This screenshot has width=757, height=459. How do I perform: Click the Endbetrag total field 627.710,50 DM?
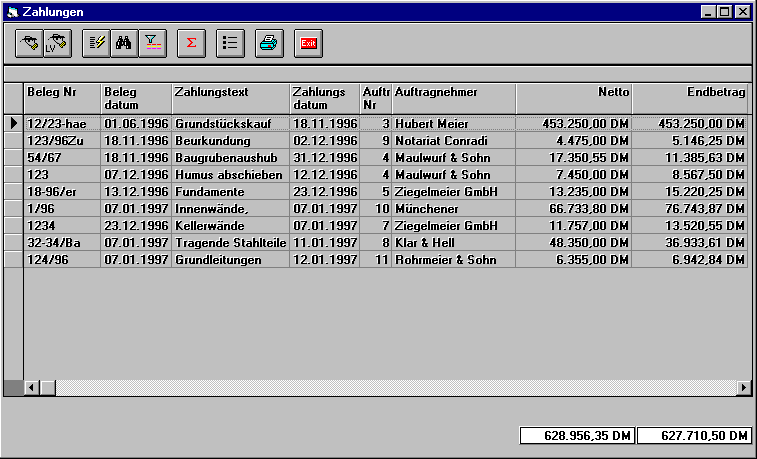tap(694, 436)
